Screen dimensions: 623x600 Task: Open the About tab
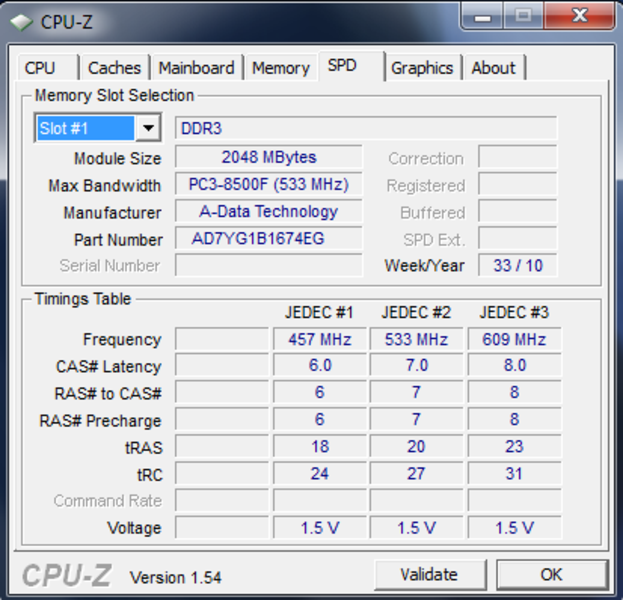[x=494, y=68]
